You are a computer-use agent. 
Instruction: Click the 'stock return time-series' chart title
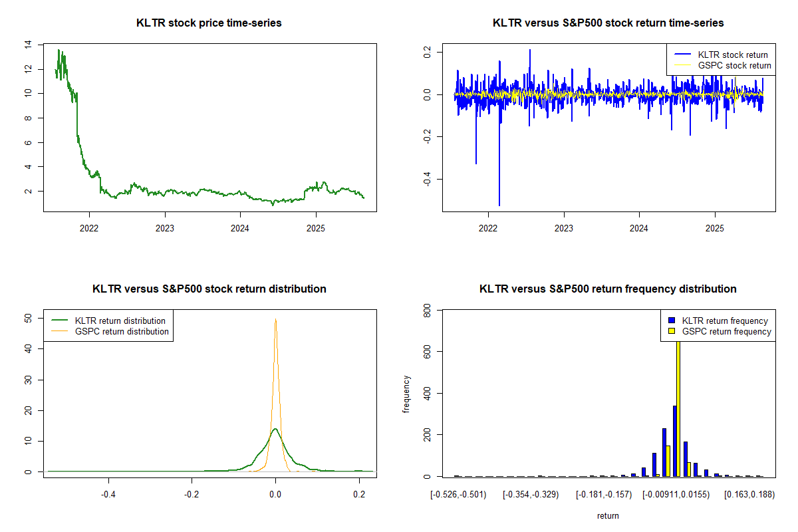click(x=608, y=23)
